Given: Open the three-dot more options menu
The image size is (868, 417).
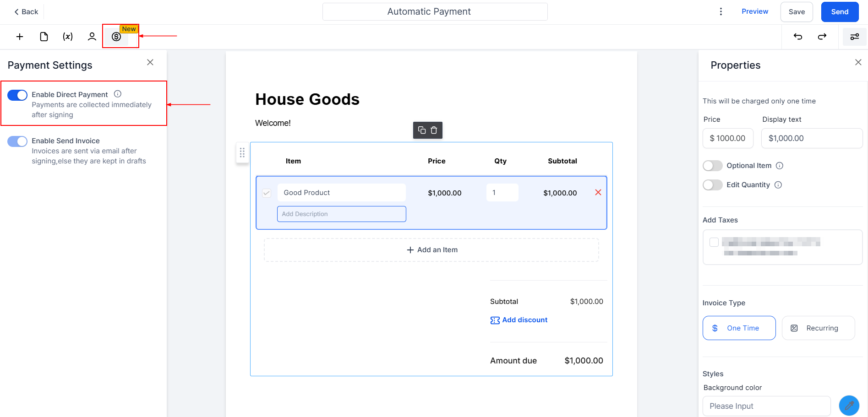Looking at the screenshot, I should pos(721,11).
